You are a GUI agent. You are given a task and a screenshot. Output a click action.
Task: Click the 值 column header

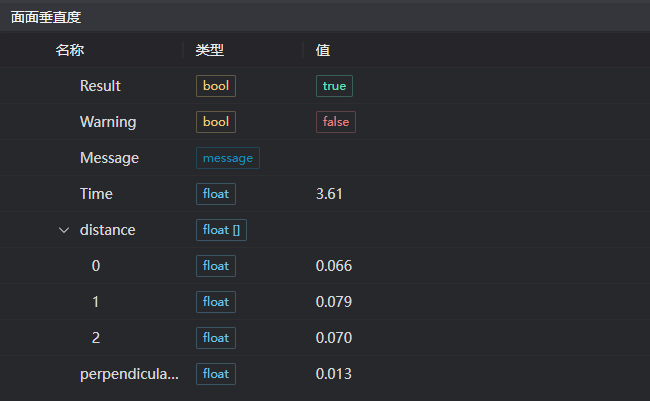323,50
